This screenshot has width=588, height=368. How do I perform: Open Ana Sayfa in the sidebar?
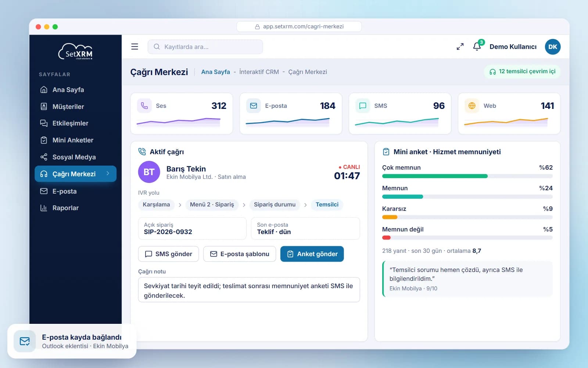coord(75,90)
